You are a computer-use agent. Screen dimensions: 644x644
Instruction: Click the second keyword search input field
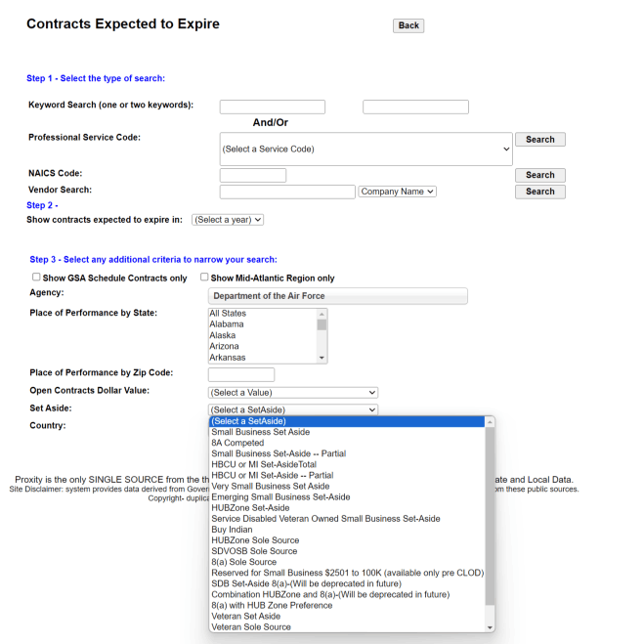pyautogui.click(x=415, y=107)
